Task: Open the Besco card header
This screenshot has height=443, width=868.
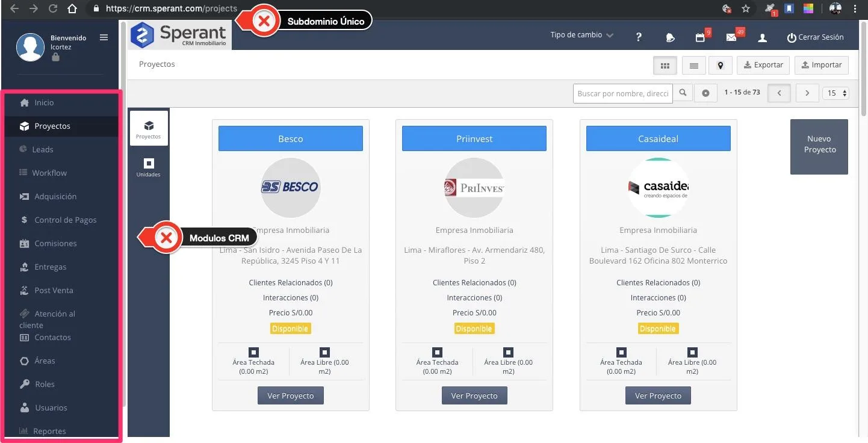Action: coord(291,138)
